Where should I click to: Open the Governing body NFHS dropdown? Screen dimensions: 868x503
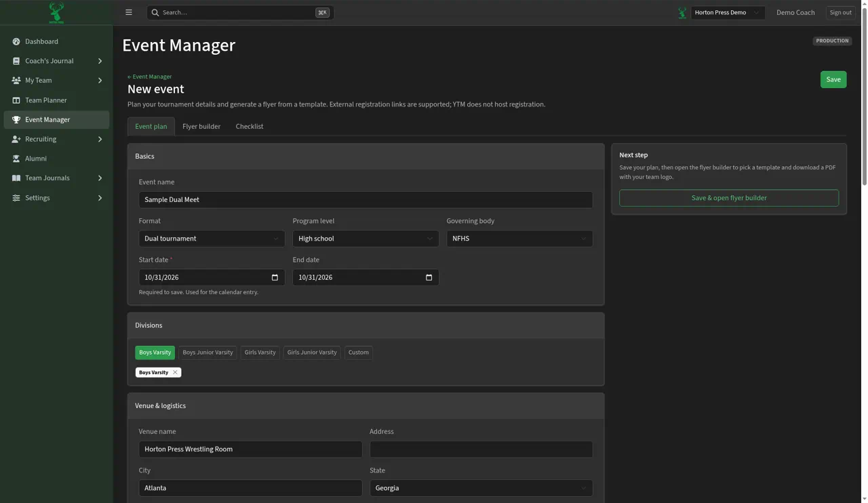[519, 239]
